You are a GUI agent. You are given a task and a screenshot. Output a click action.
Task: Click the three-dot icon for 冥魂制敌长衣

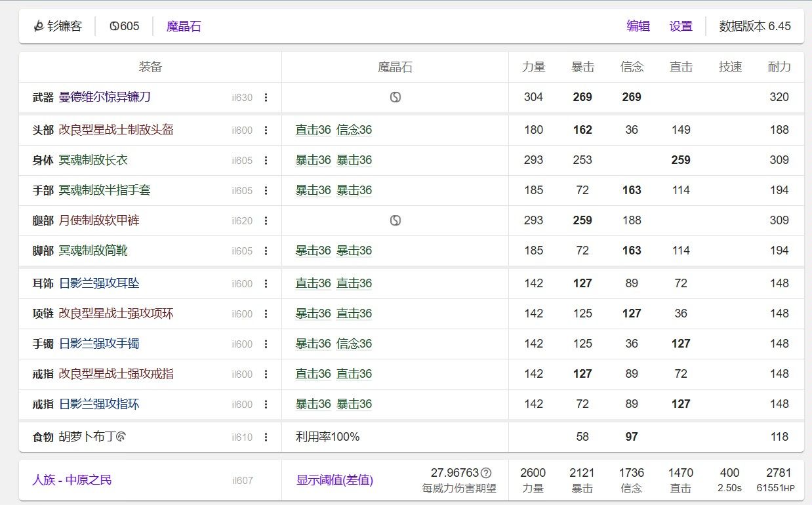click(x=266, y=161)
